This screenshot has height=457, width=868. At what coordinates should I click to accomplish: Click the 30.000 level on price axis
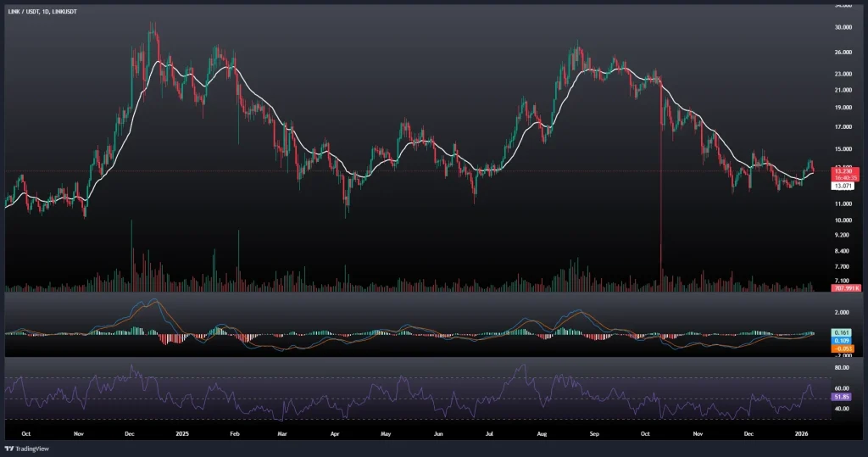click(x=844, y=27)
